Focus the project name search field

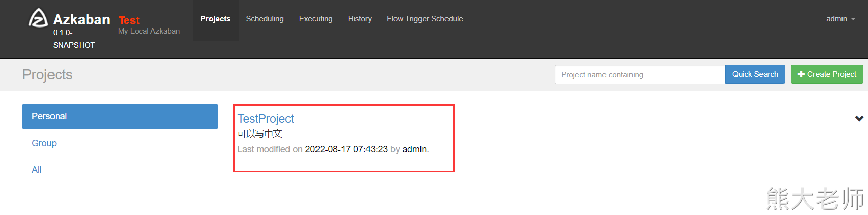[x=639, y=74]
